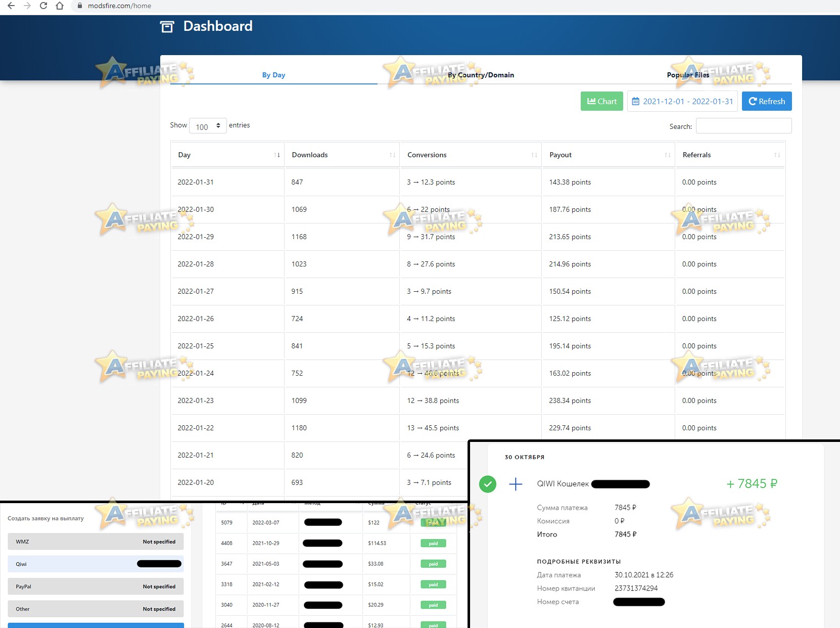The width and height of the screenshot is (840, 628).
Task: Switch to the By Country/Domain tab
Action: tap(481, 75)
